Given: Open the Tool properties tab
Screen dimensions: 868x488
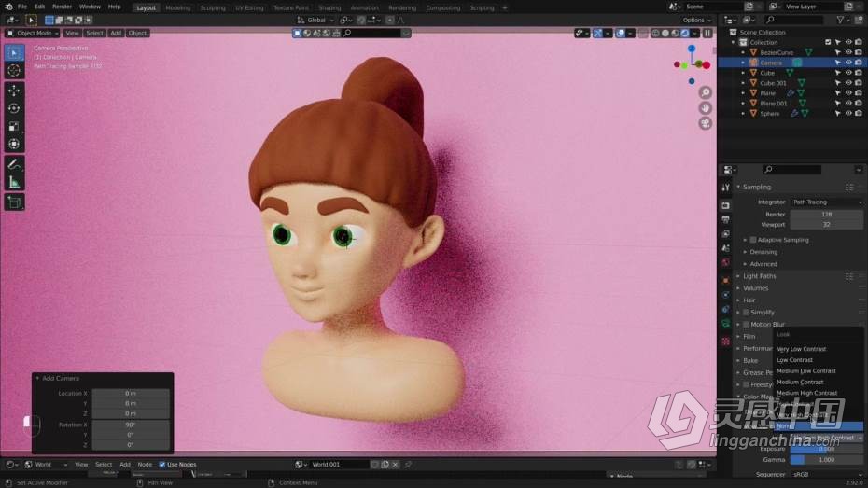Looking at the screenshot, I should coord(726,188).
